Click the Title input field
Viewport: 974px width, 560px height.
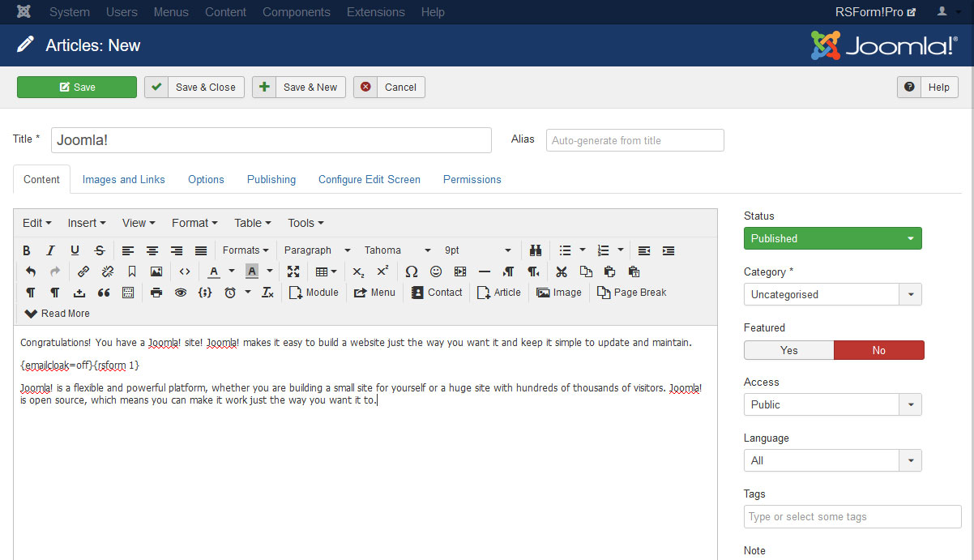(271, 139)
